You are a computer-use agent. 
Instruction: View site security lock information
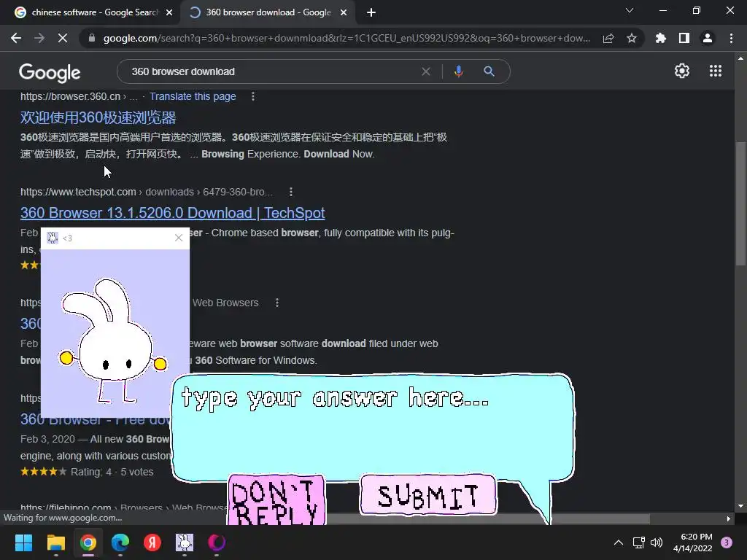[x=92, y=38]
